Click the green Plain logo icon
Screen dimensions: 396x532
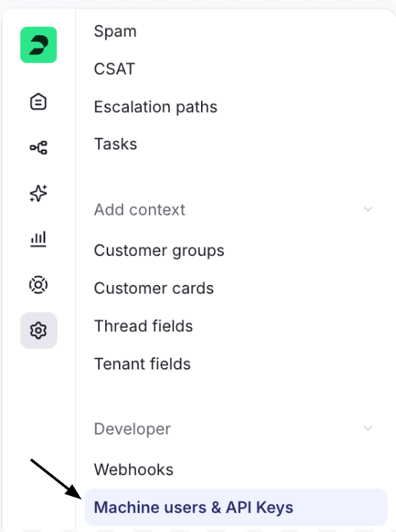(38, 44)
